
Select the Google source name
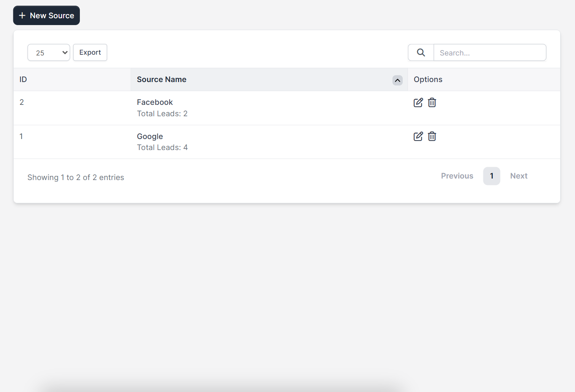coord(150,136)
